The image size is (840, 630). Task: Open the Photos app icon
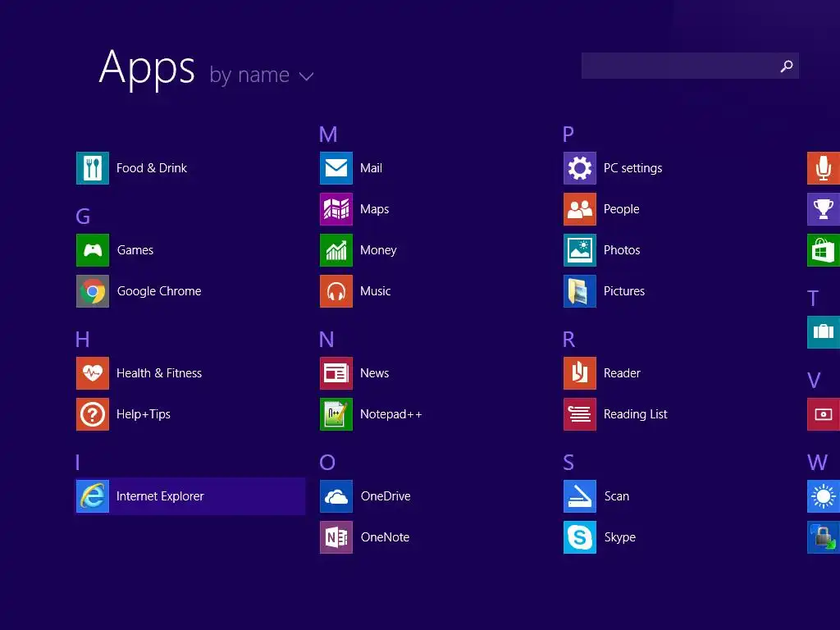(580, 250)
